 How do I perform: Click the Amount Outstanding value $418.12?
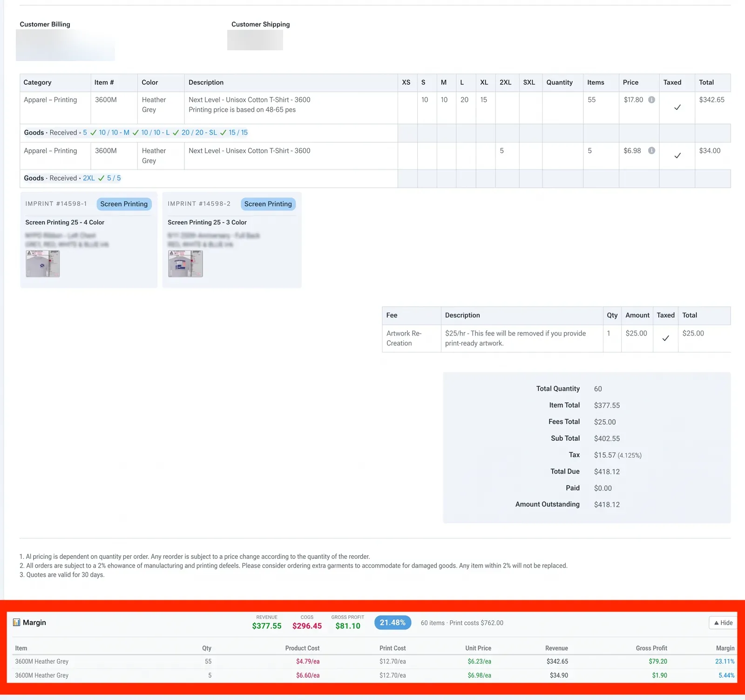coord(607,504)
